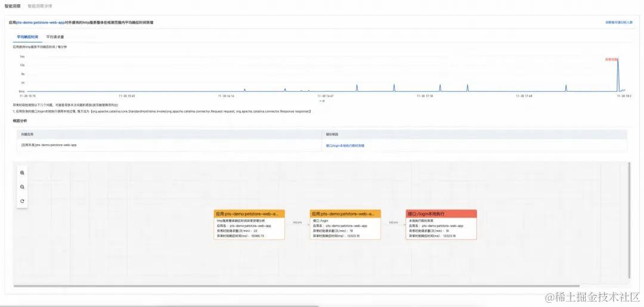Click the red anomaly label above spike
This screenshot has height=307, width=644.
[x=611, y=60]
